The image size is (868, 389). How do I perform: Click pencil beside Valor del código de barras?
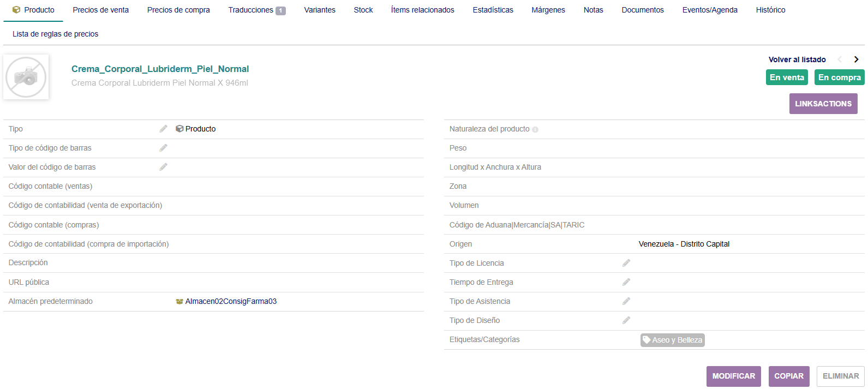tap(163, 167)
